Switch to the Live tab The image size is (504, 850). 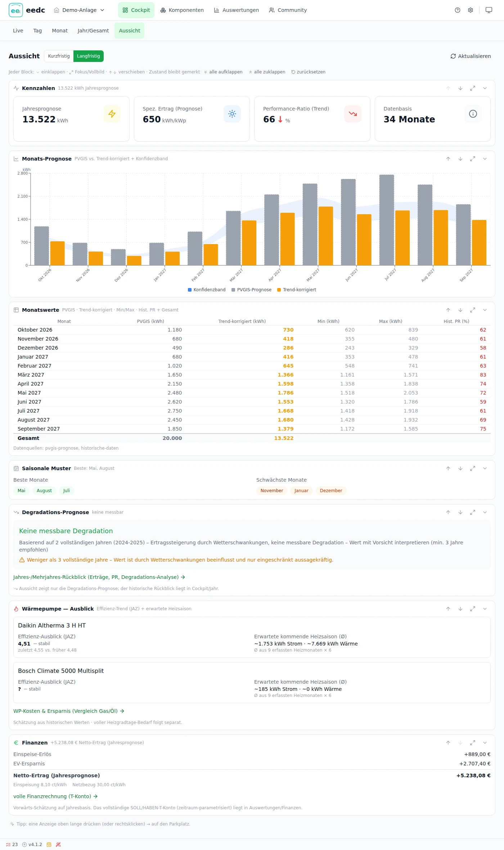(x=18, y=31)
